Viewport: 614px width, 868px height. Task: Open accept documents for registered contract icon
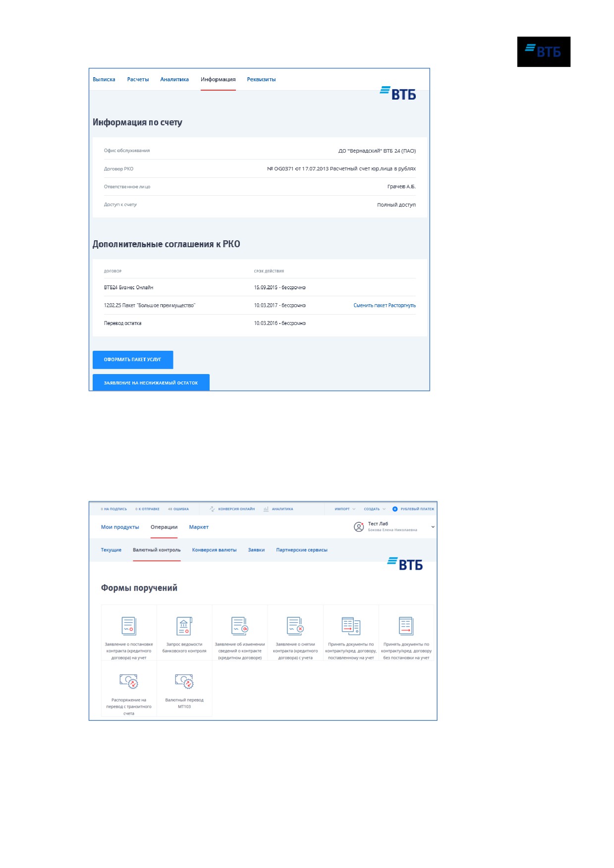pyautogui.click(x=351, y=626)
